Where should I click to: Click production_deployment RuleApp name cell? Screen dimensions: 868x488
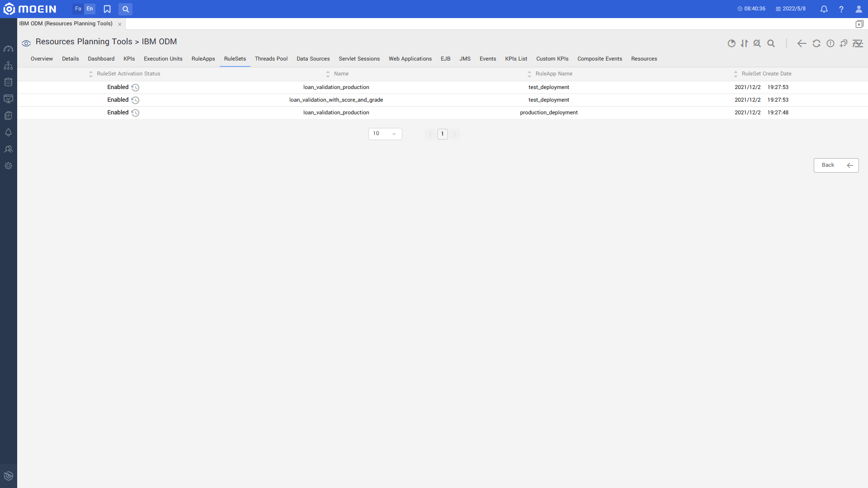point(549,113)
